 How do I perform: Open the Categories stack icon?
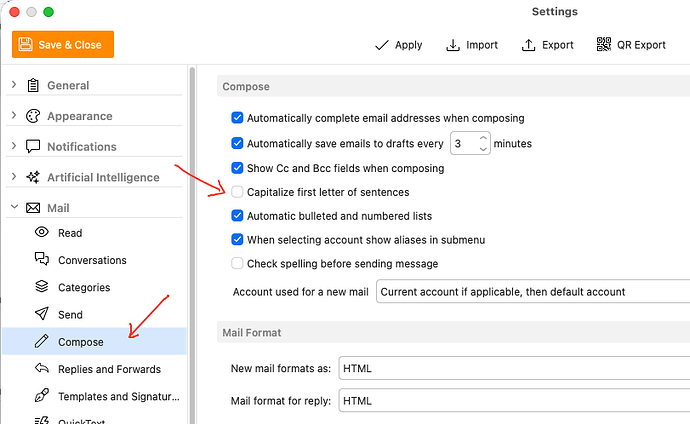(x=42, y=286)
